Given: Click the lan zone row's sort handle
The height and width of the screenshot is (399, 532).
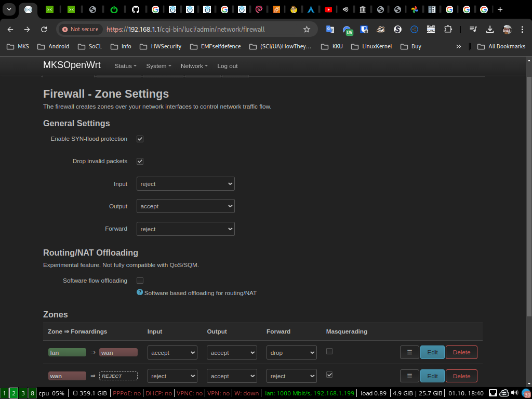Looking at the screenshot, I should 409,352.
